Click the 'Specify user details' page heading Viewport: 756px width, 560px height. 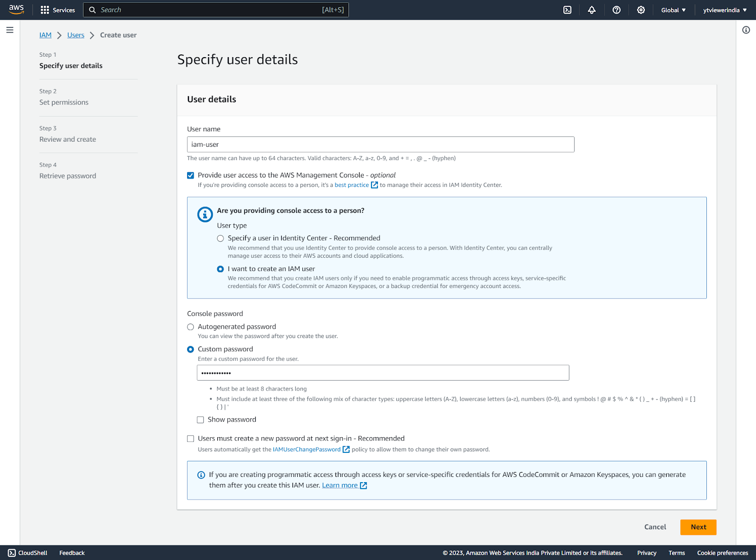coord(238,59)
